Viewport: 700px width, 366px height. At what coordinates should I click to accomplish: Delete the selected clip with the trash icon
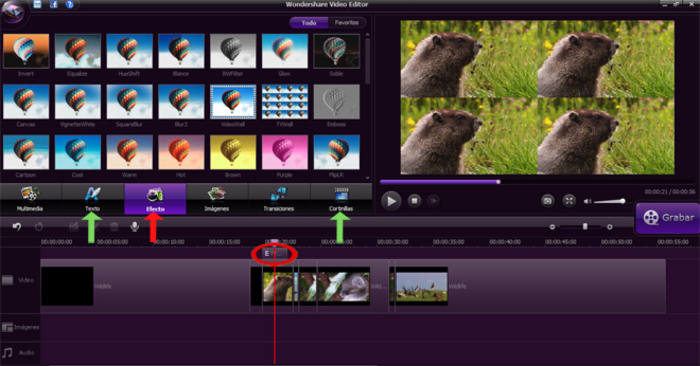pos(114,227)
